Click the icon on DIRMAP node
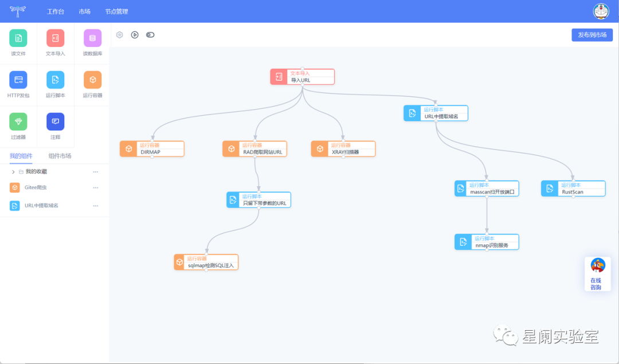 pyautogui.click(x=129, y=149)
